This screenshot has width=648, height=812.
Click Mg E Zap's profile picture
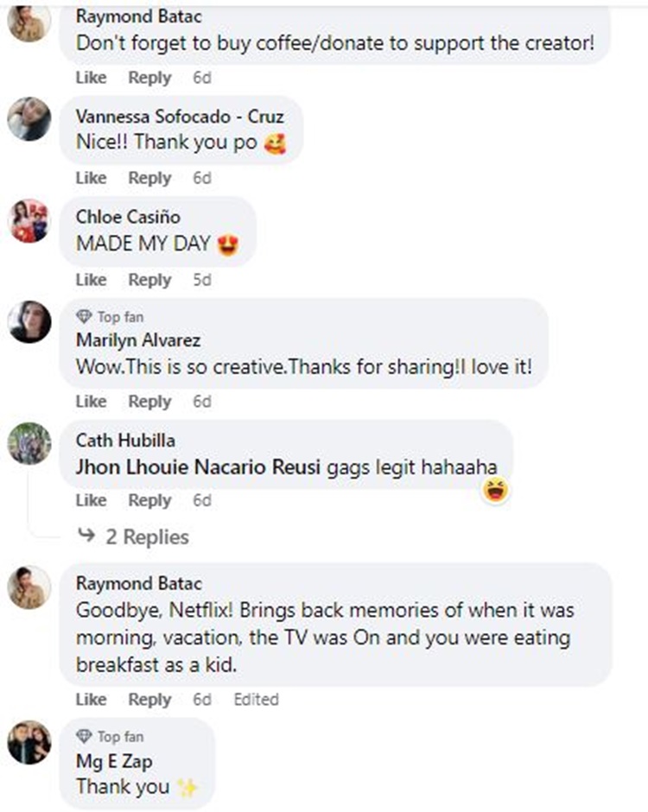click(x=29, y=741)
